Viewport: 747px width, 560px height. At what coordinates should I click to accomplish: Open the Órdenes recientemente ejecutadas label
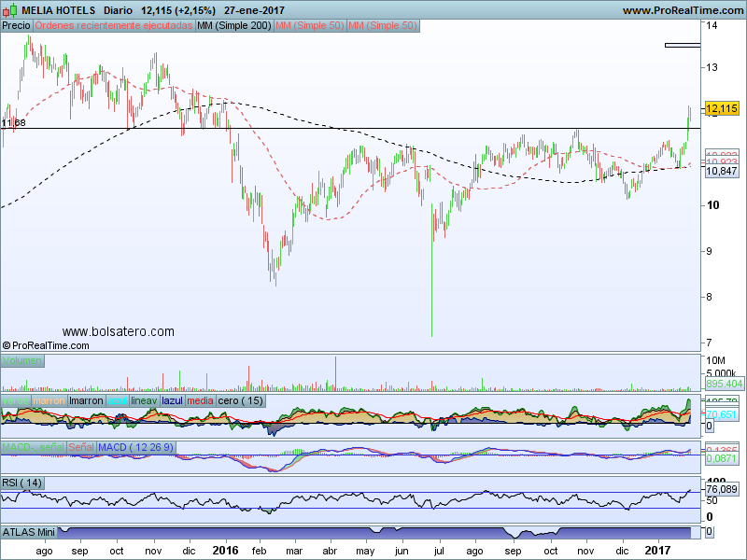click(x=114, y=26)
